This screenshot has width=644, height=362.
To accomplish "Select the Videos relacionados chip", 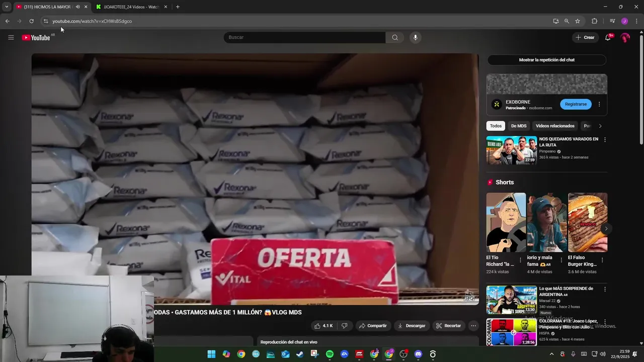I will point(555,126).
